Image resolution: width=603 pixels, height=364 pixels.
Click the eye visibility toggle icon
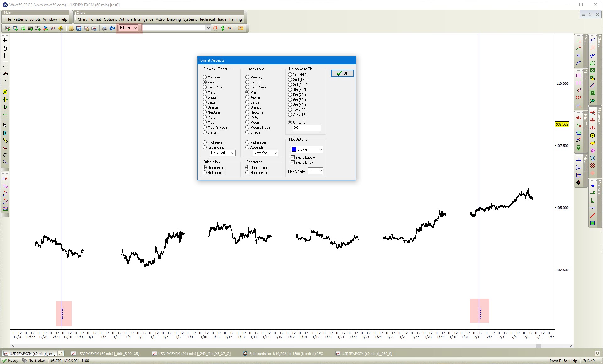[x=230, y=28]
